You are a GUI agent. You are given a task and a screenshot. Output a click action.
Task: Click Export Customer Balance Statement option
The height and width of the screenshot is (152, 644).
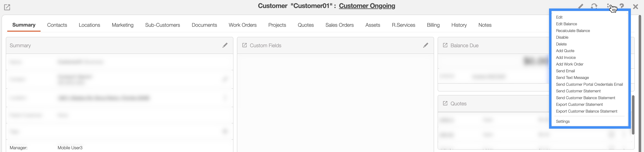(x=586, y=111)
